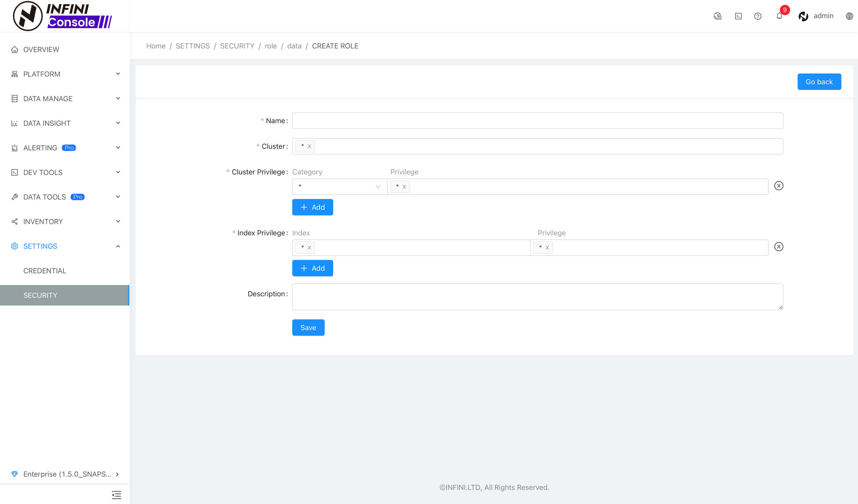The width and height of the screenshot is (858, 504).
Task: Click the Inventory share icon
Action: click(14, 221)
